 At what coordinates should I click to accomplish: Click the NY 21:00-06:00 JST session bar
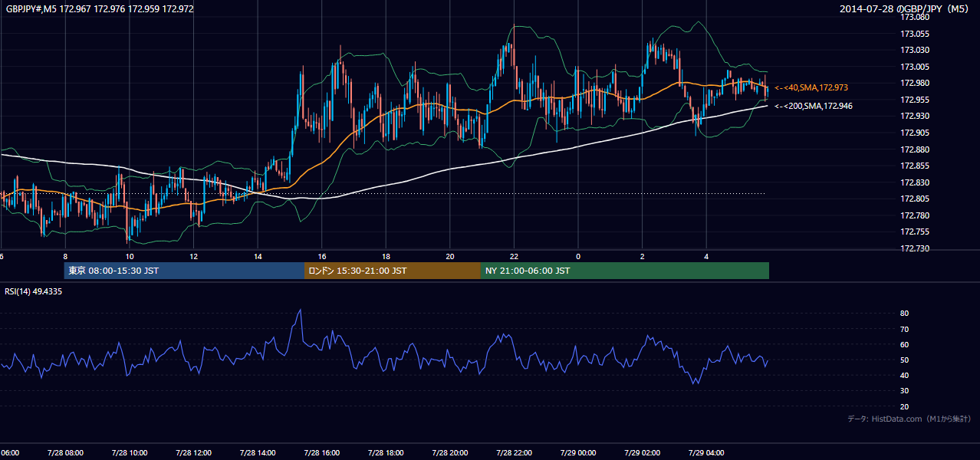point(625,271)
